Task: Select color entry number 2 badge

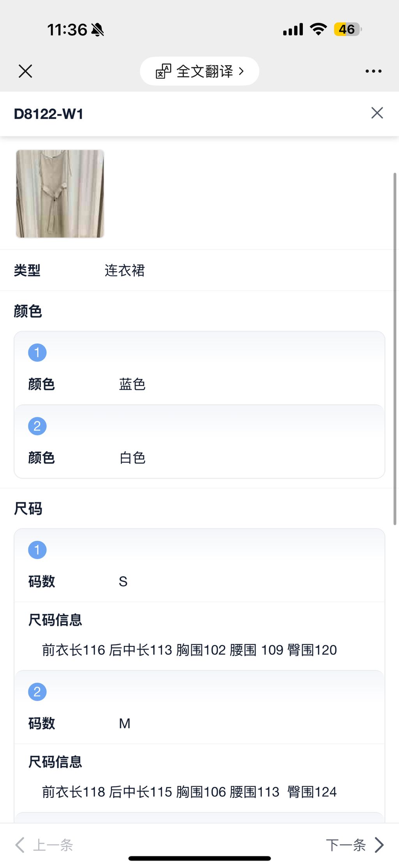Action: 37,426
